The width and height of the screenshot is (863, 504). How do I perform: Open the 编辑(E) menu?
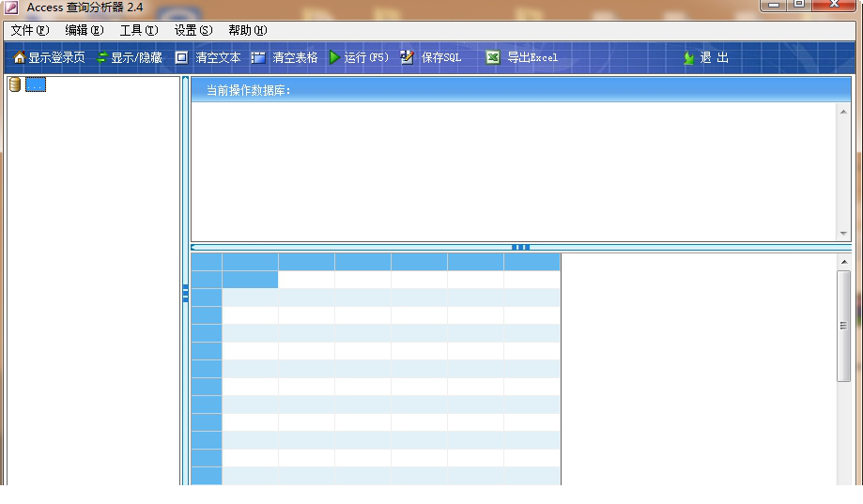85,30
